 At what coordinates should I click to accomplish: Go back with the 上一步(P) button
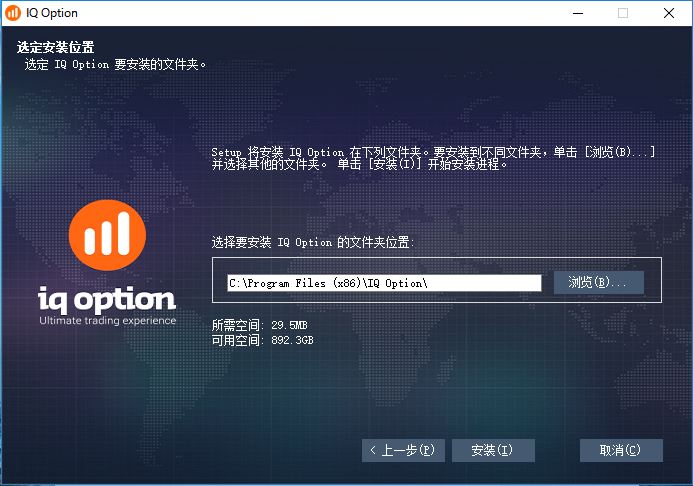tap(403, 450)
